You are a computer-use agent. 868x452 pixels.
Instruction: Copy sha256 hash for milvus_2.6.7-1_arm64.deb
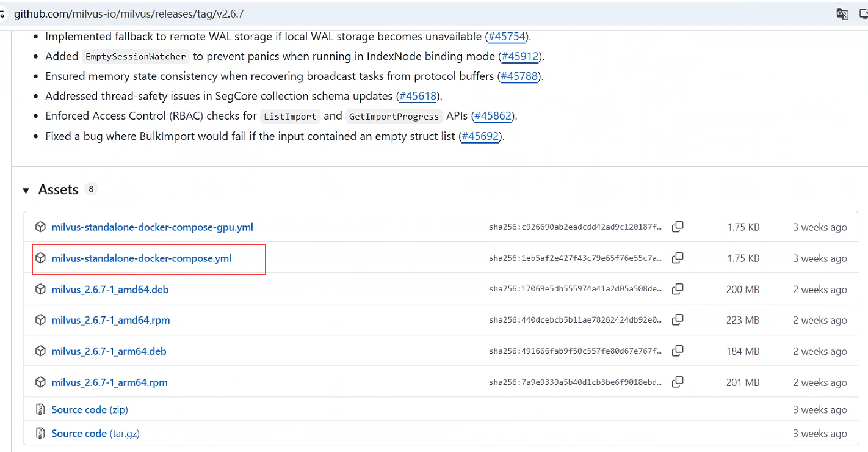pos(678,351)
